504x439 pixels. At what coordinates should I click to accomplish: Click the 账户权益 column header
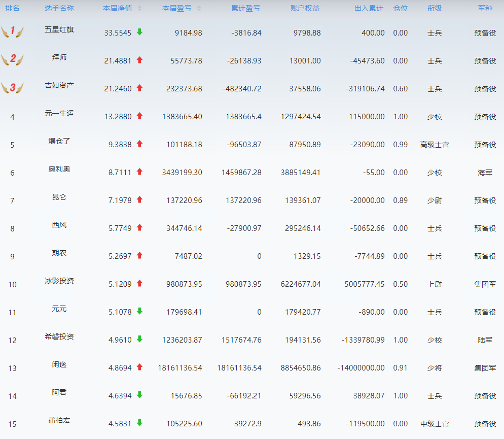click(x=305, y=8)
